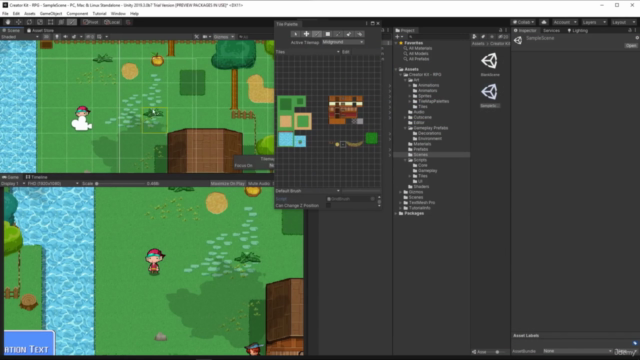
Task: Select the TileMapPalettes folder
Action: [433, 101]
